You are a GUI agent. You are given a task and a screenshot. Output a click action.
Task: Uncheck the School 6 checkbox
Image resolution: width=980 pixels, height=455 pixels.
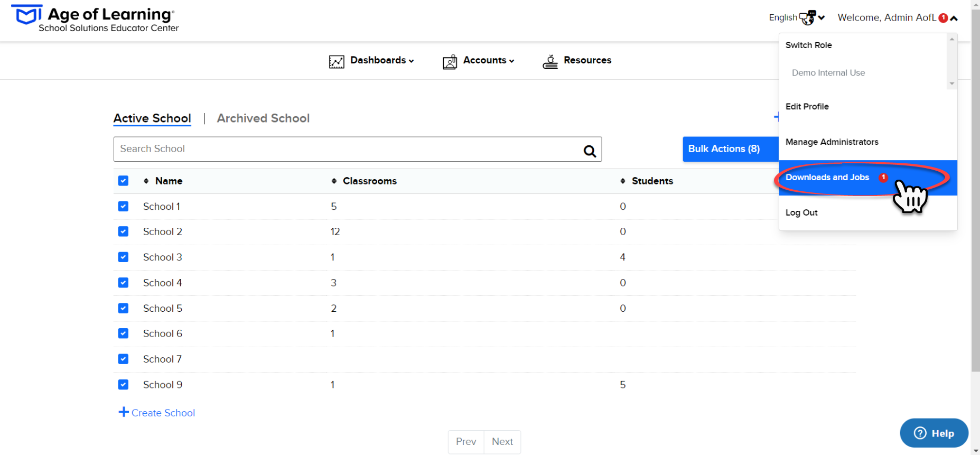[123, 333]
